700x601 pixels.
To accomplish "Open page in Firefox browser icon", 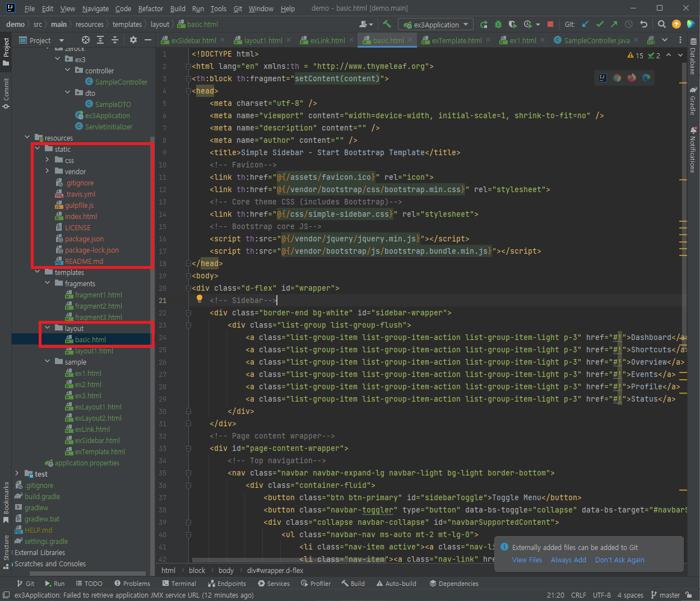I will (632, 78).
